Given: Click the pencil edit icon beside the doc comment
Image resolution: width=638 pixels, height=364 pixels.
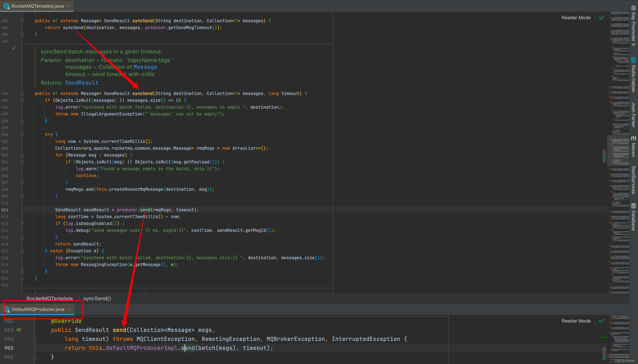Looking at the screenshot, I should (x=14, y=48).
